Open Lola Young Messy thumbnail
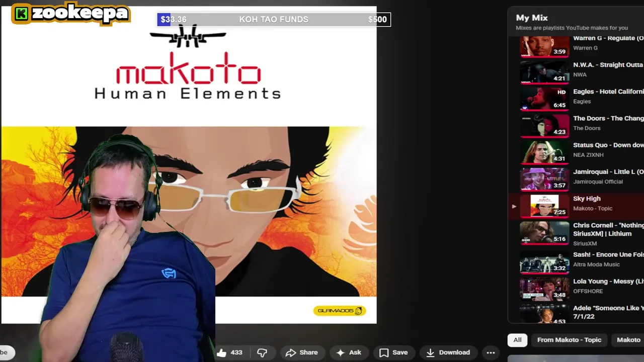Viewport: 644px width, 362px height. [x=544, y=289]
